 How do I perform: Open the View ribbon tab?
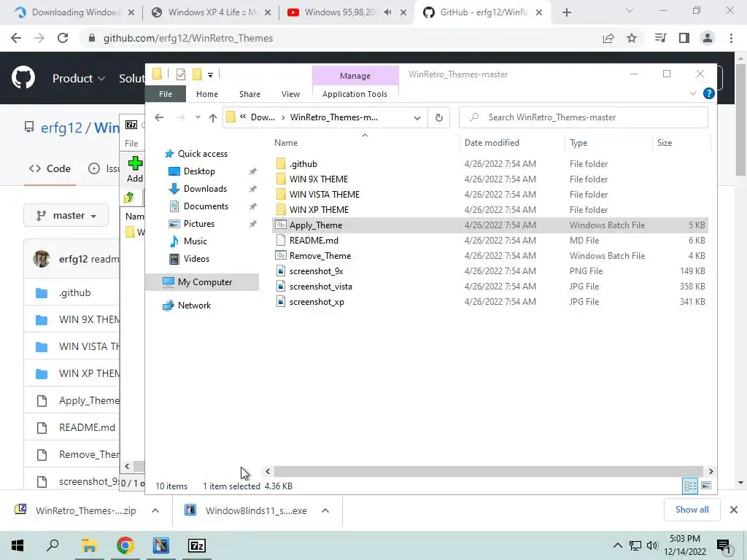290,94
